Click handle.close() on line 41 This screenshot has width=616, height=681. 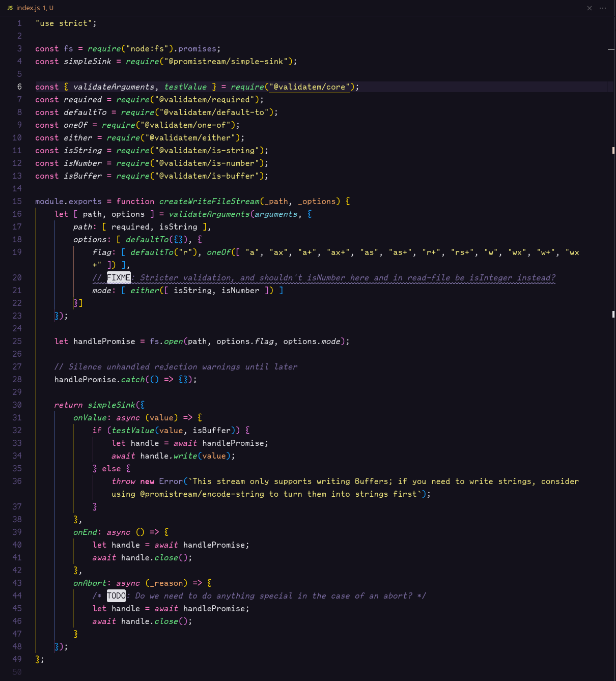(154, 557)
